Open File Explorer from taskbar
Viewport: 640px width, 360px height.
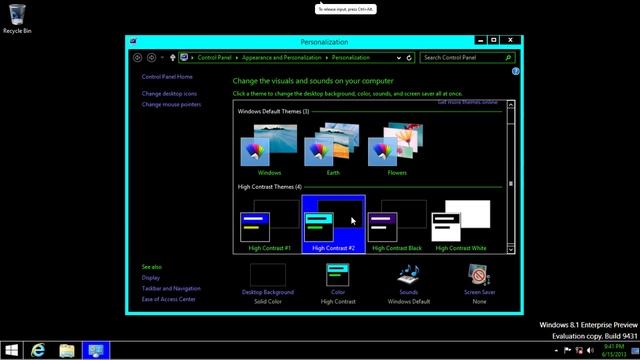point(67,351)
